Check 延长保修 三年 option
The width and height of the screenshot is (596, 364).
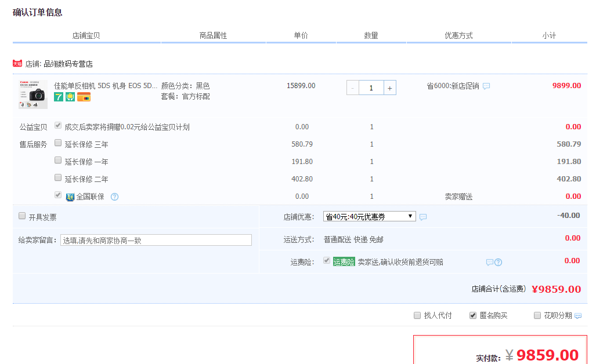click(x=58, y=143)
